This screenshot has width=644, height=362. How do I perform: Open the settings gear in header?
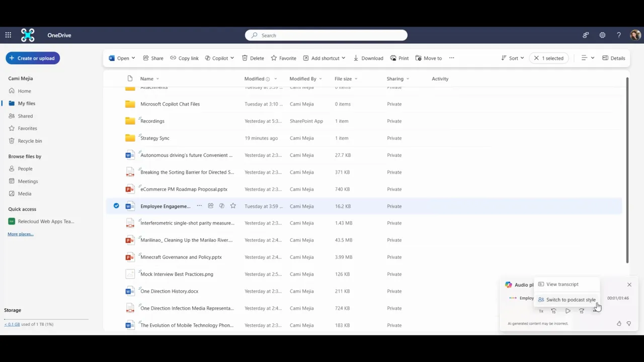[x=602, y=35]
